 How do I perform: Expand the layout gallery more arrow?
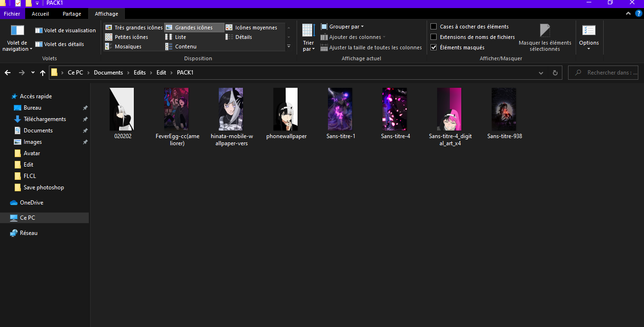[289, 46]
